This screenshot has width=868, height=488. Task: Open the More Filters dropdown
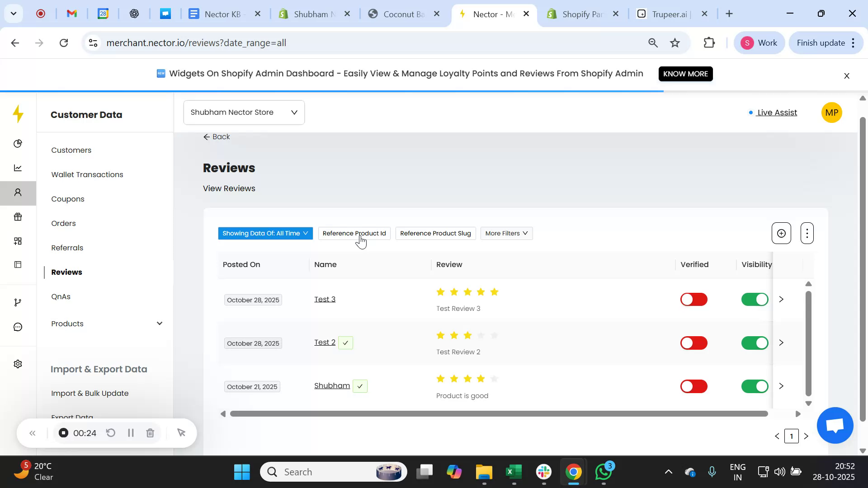[x=506, y=233]
